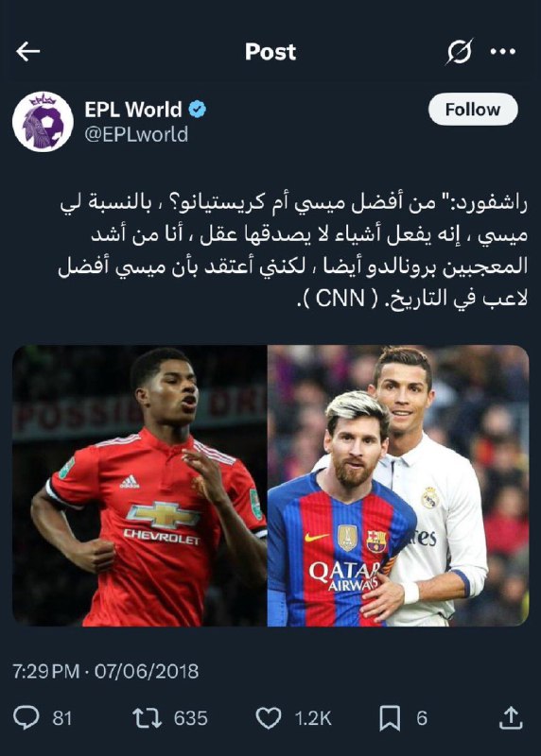View the 635 reposts count
541x756 pixels.
(x=191, y=718)
